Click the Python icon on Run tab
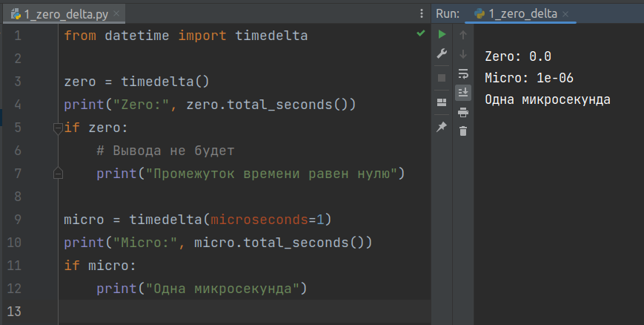The height and width of the screenshot is (325, 644). point(479,13)
